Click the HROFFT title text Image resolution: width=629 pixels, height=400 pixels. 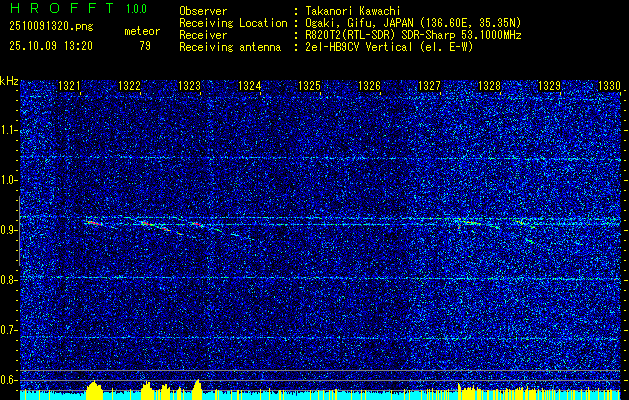coord(62,8)
